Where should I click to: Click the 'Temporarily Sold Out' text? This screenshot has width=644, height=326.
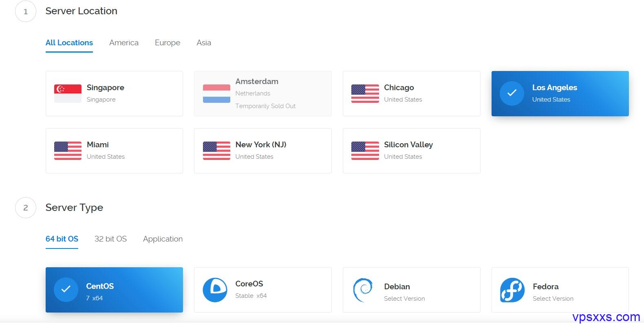(x=265, y=106)
